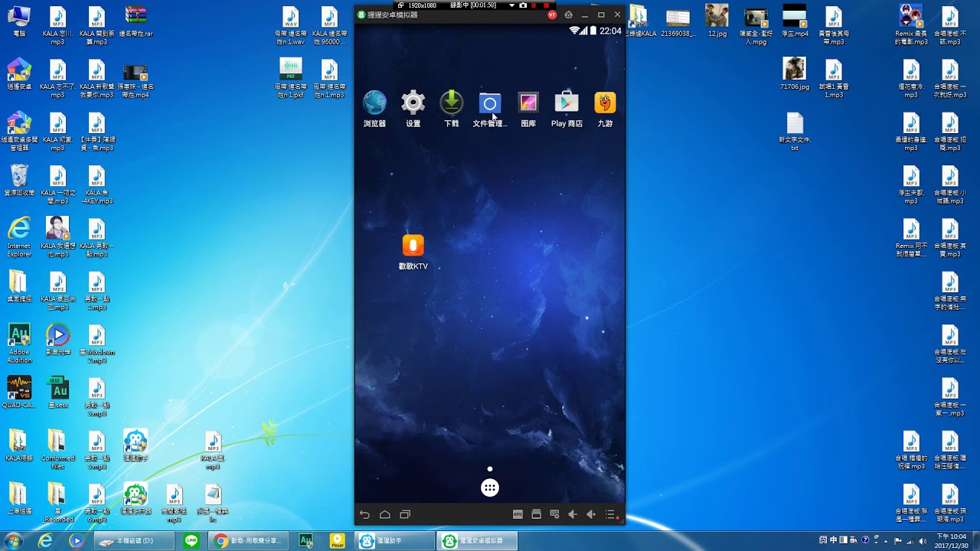
Task: Select the QUAD-CA desktop shortcut
Action: [19, 393]
